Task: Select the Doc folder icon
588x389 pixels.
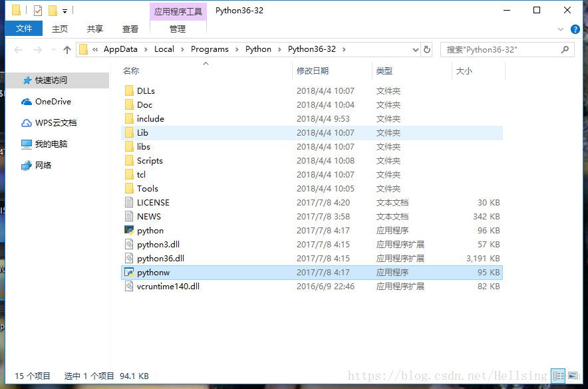Action: (x=129, y=104)
